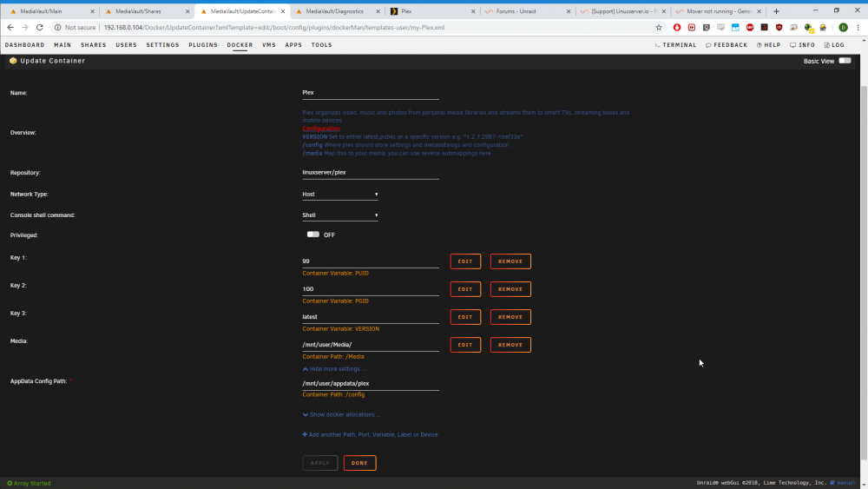Click the AppData Config Path field
Image resolution: width=868 pixels, height=489 pixels.
click(371, 384)
